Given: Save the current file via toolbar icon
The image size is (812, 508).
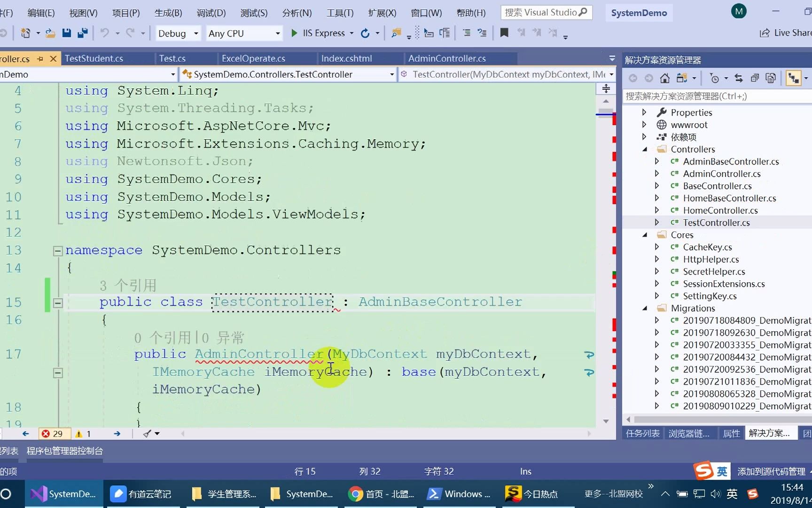Looking at the screenshot, I should pyautogui.click(x=66, y=33).
